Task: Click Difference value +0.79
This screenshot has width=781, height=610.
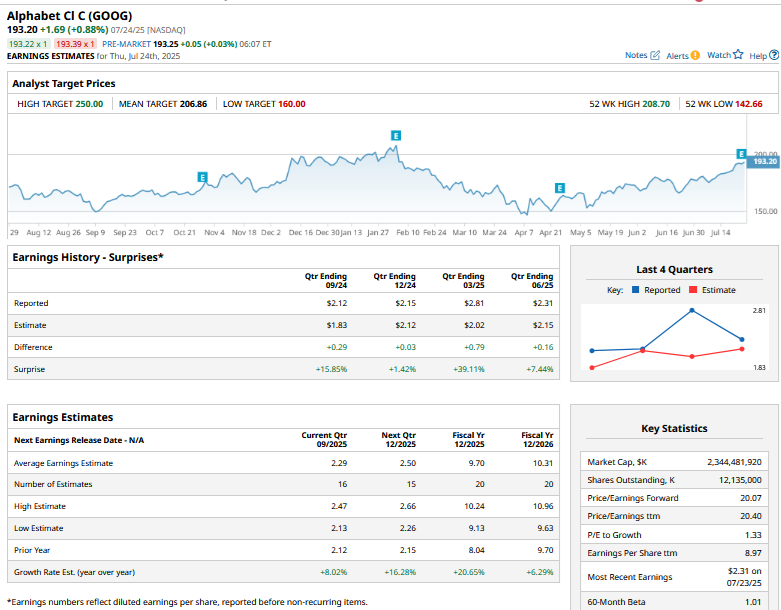Action: point(474,347)
